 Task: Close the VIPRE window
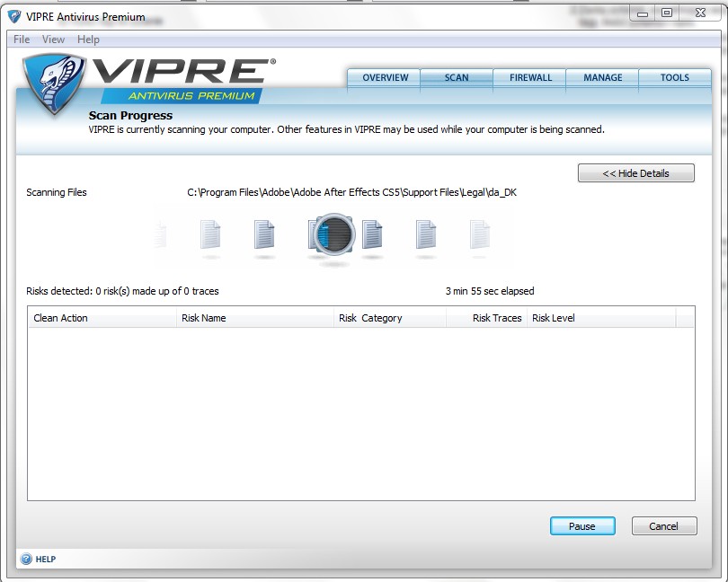(700, 13)
